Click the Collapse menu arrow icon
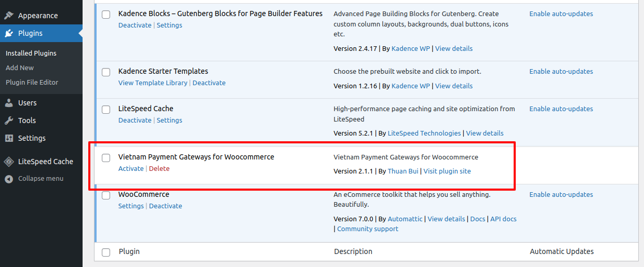Image resolution: width=644 pixels, height=267 pixels. pyautogui.click(x=9, y=179)
